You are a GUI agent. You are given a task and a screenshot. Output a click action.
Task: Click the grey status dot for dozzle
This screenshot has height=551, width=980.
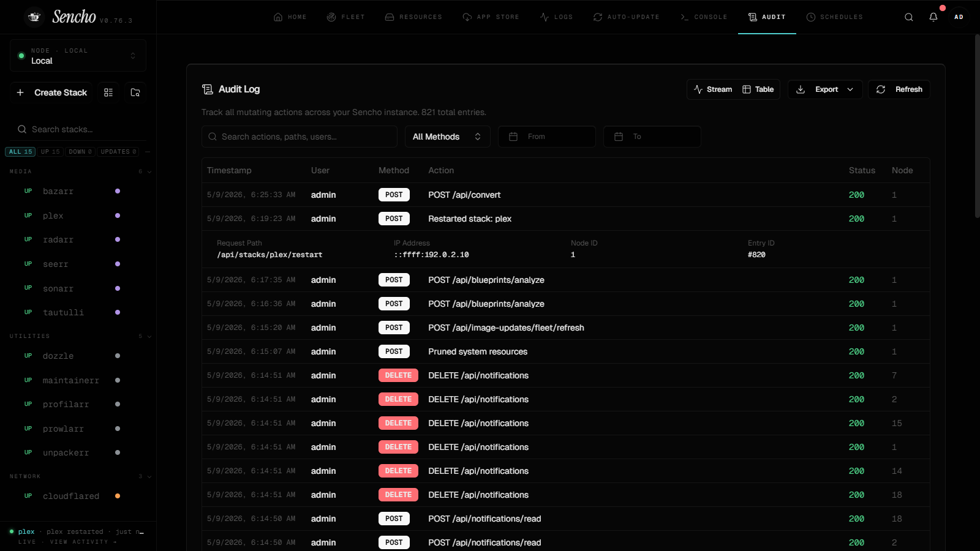(x=118, y=356)
